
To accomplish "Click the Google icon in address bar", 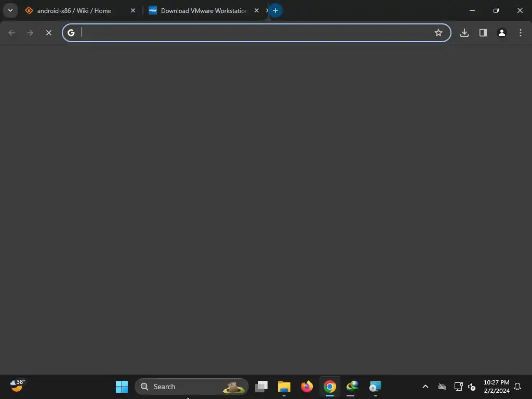I will tap(71, 33).
